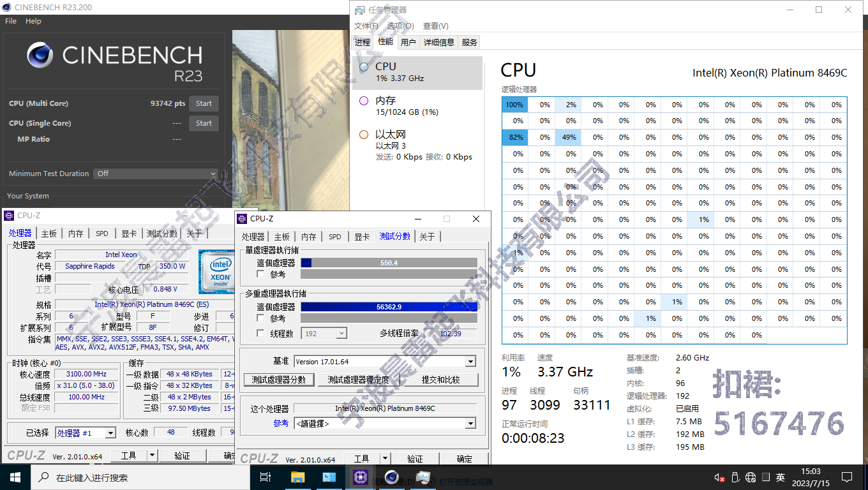Screen dimensions: 868x490
Task: Open the 基准 Version 17.01.64 dropdown
Action: pos(470,361)
